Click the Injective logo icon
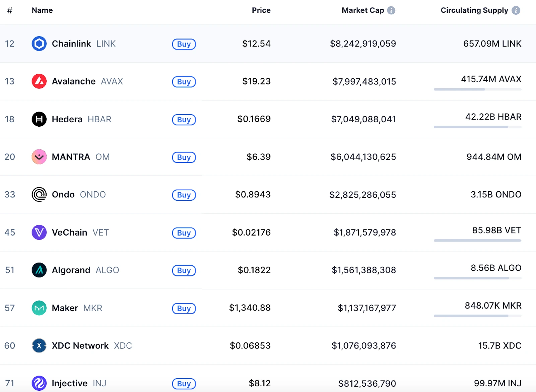This screenshot has width=536, height=392. point(39,383)
